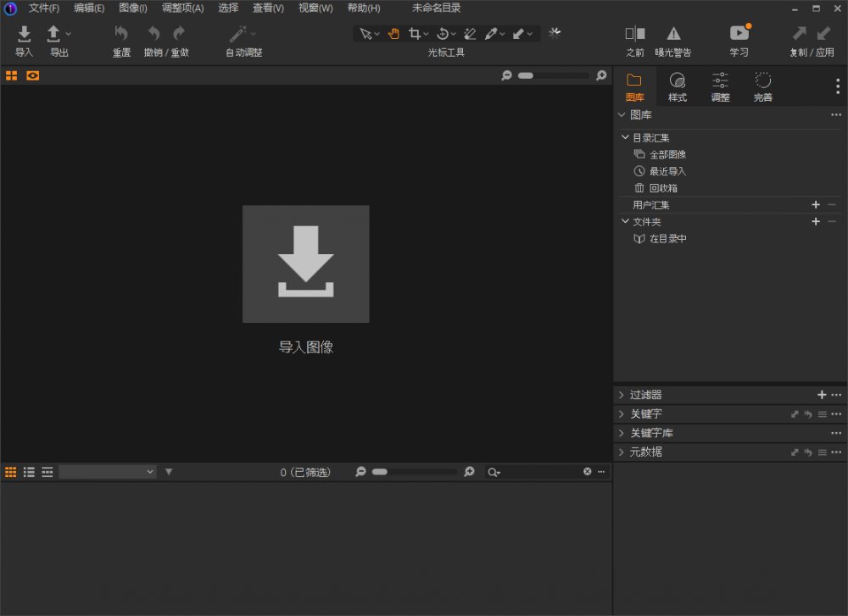Click the 导出 export icon

pyautogui.click(x=53, y=34)
